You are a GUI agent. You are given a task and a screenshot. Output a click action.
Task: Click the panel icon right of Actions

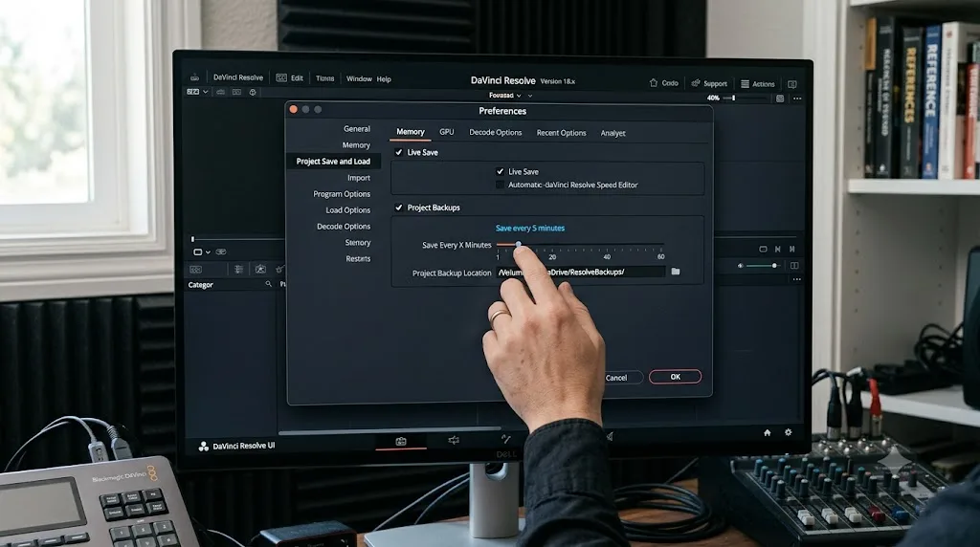(x=791, y=84)
